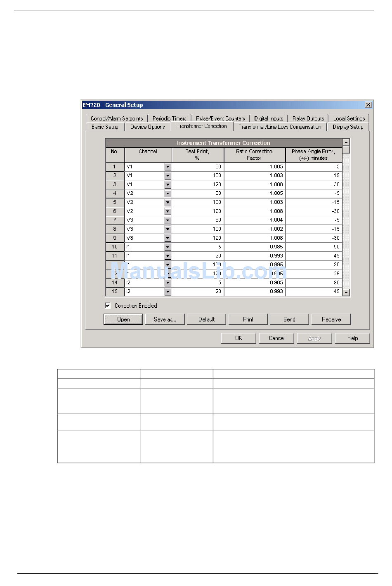
Task: Switch to the Device Options tab
Action: click(147, 127)
